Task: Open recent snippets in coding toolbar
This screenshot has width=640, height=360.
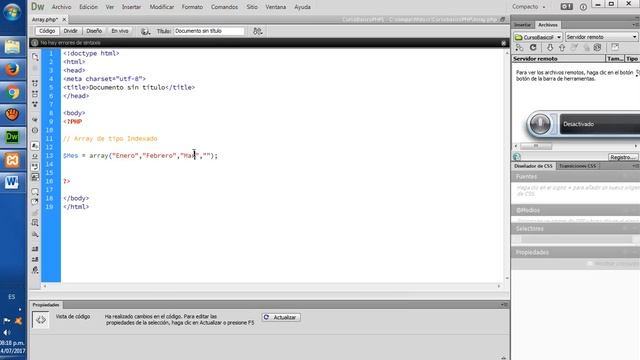Action: coord(35,223)
